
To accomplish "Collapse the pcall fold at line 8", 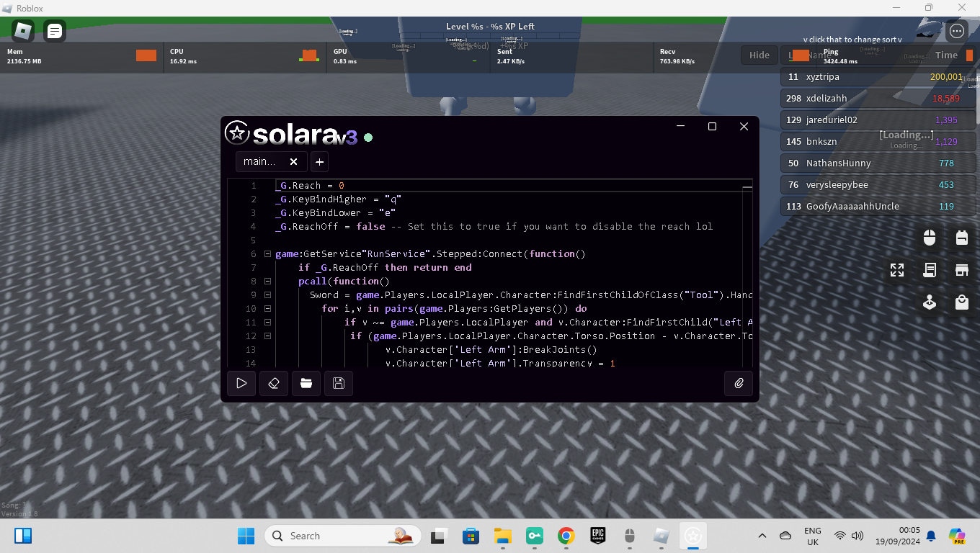I will click(267, 282).
